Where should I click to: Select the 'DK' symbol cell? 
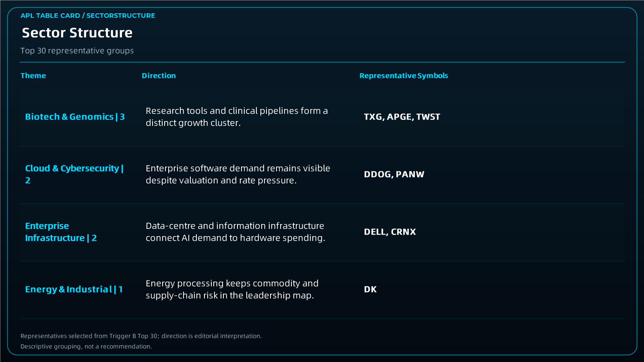click(x=370, y=289)
